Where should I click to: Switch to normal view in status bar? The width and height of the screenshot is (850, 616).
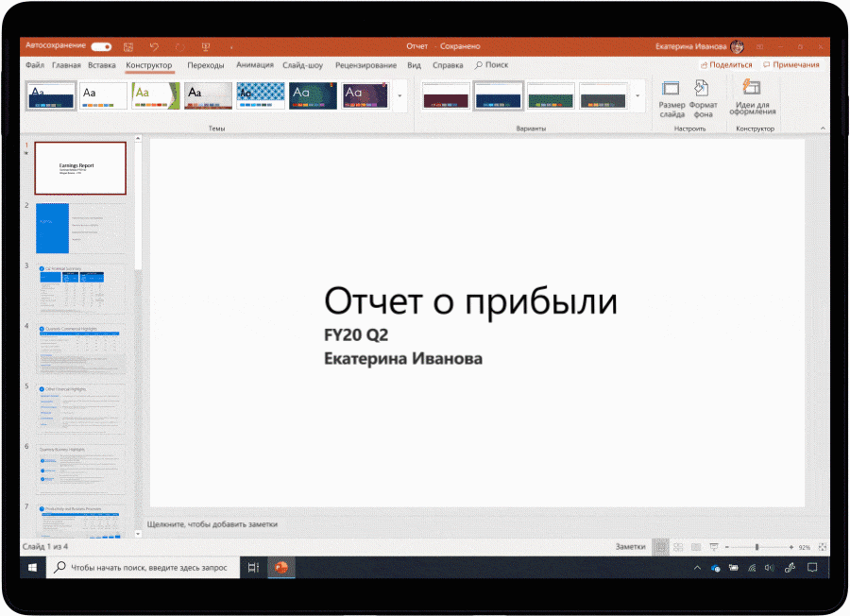(x=661, y=547)
